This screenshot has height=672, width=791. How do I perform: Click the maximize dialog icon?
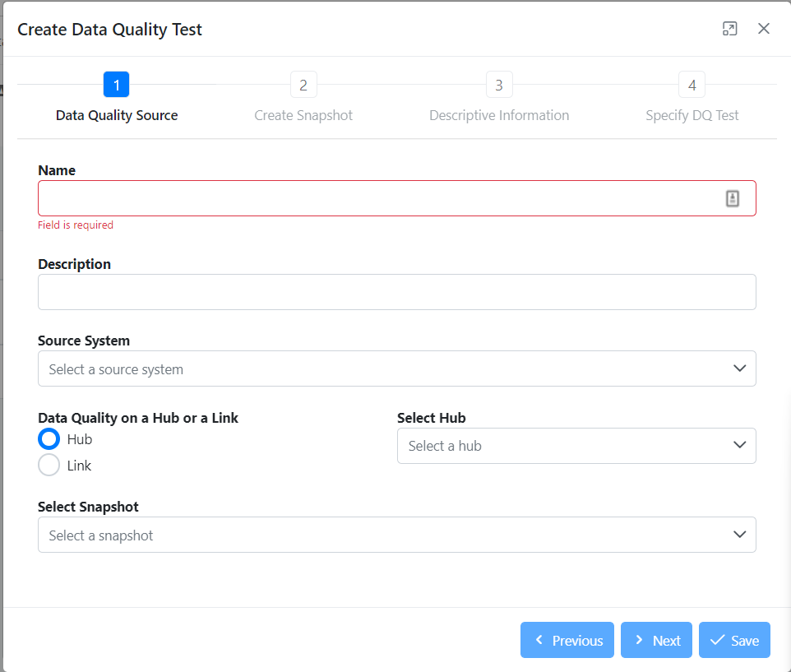(x=729, y=29)
